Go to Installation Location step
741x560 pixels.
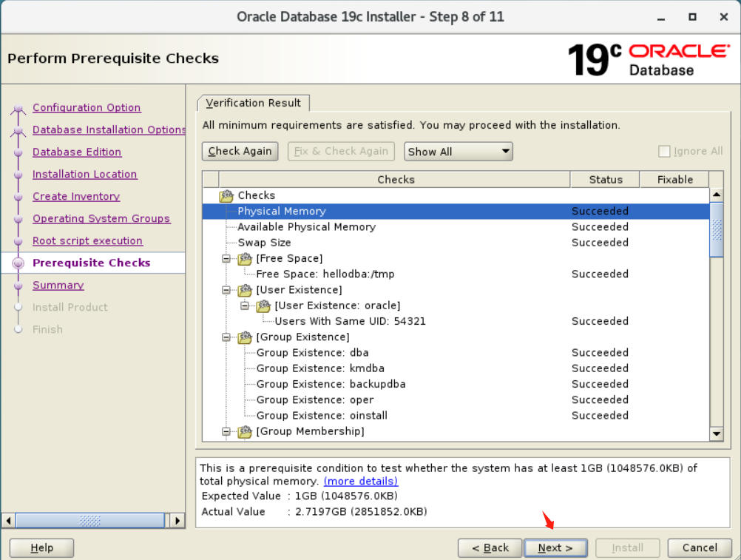84,175
